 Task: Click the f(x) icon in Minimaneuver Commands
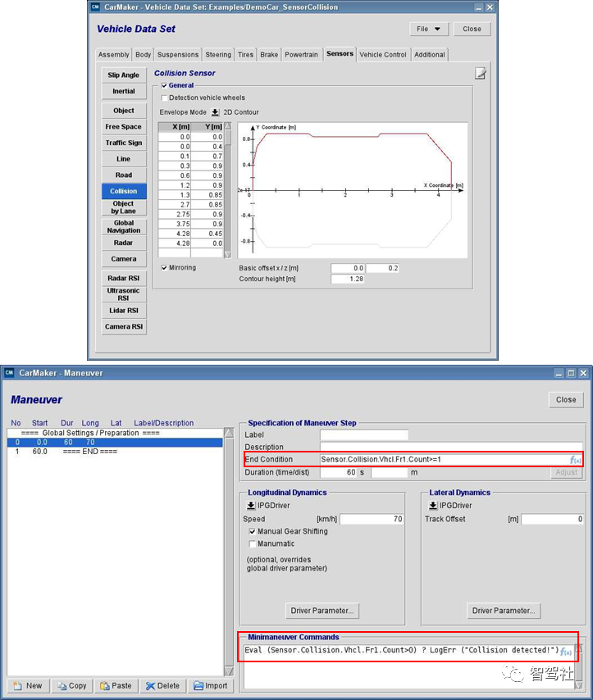(566, 652)
